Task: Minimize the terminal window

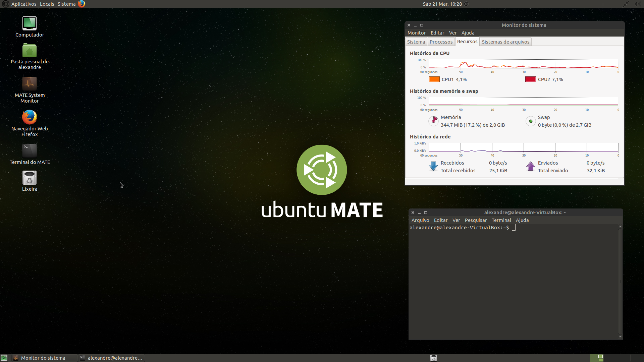Action: point(419,213)
